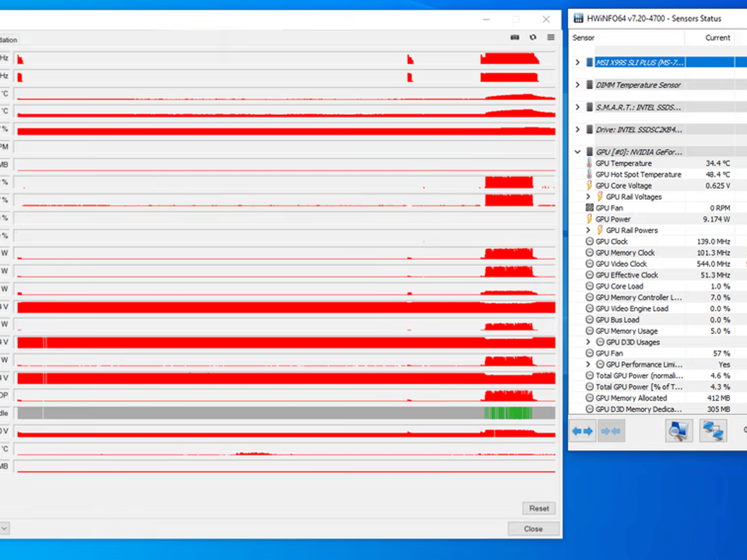Click the refresh icon in graph toolbar
This screenshot has height=560, width=747.
(x=533, y=37)
